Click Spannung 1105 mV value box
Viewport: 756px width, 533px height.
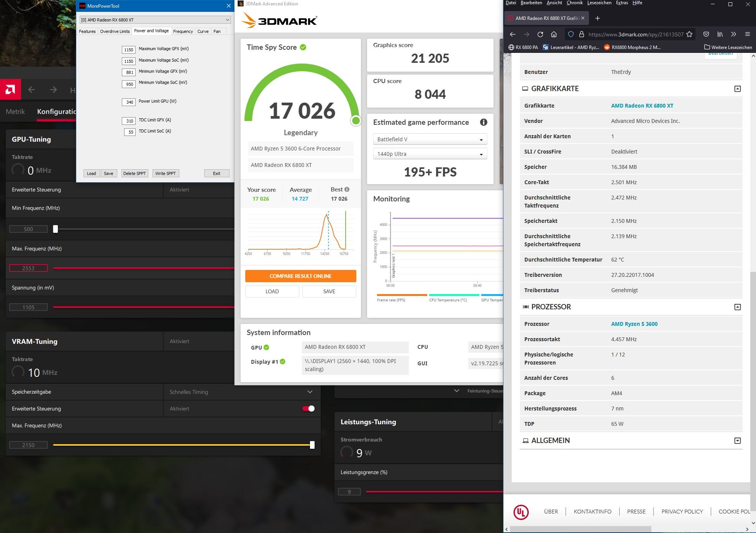[28, 307]
